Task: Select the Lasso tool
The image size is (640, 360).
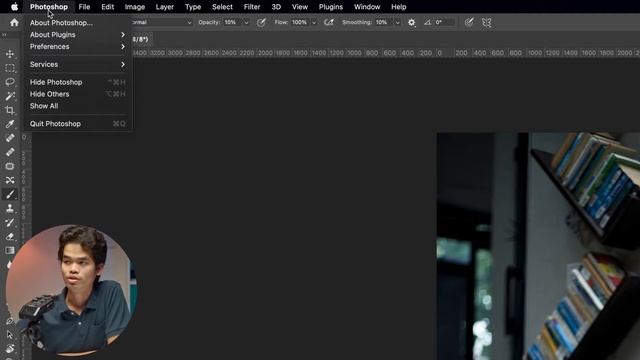Action: point(10,82)
